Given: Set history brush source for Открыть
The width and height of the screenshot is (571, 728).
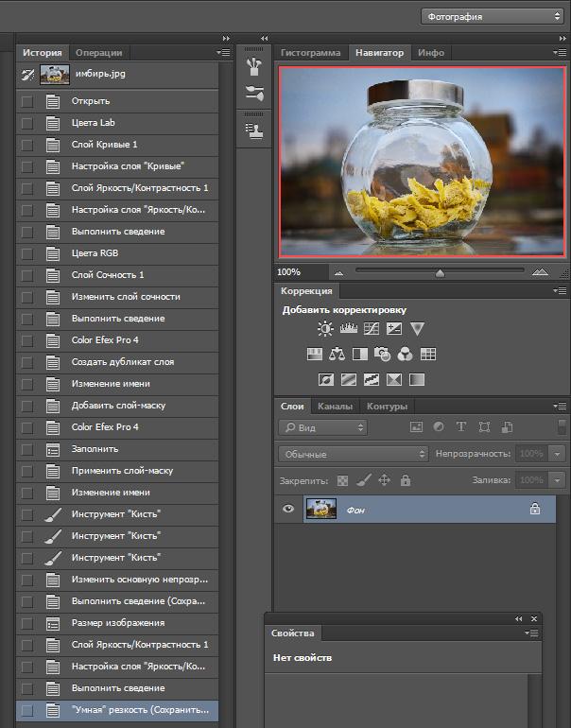Looking at the screenshot, I should [x=26, y=101].
